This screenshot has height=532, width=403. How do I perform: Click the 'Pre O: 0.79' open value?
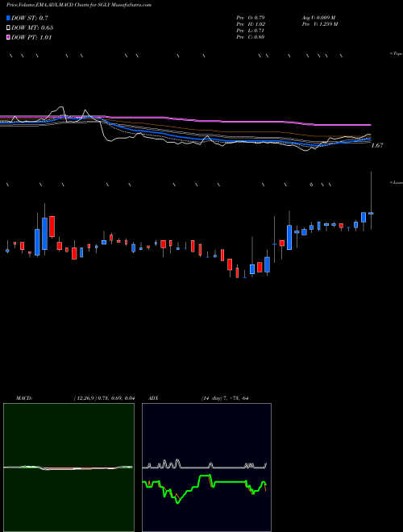[x=251, y=17]
